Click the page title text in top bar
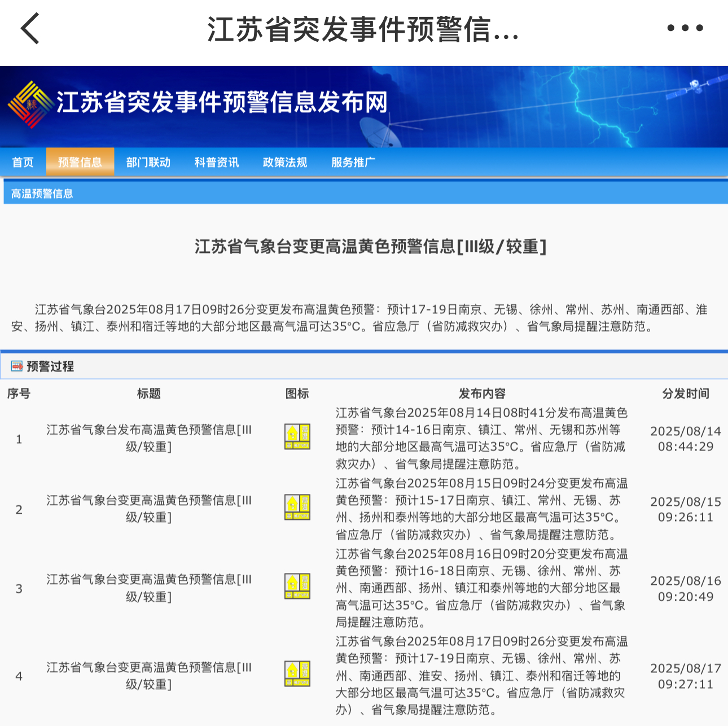 pos(363,29)
